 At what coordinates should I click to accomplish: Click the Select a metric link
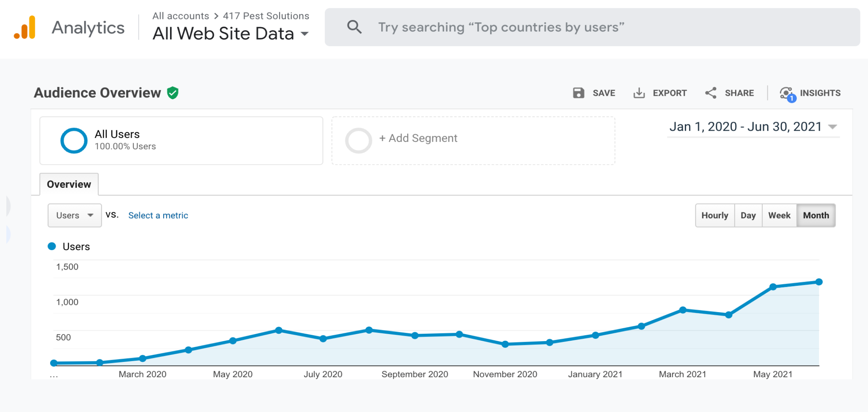pyautogui.click(x=158, y=215)
